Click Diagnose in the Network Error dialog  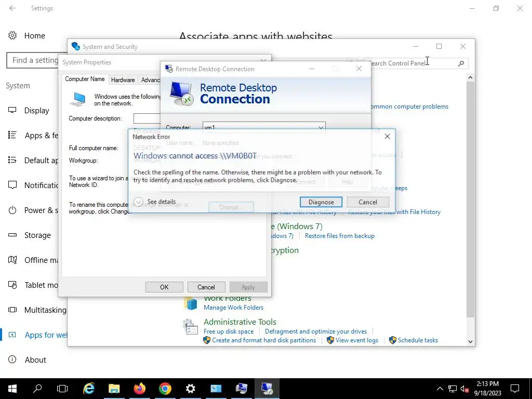[x=321, y=202]
